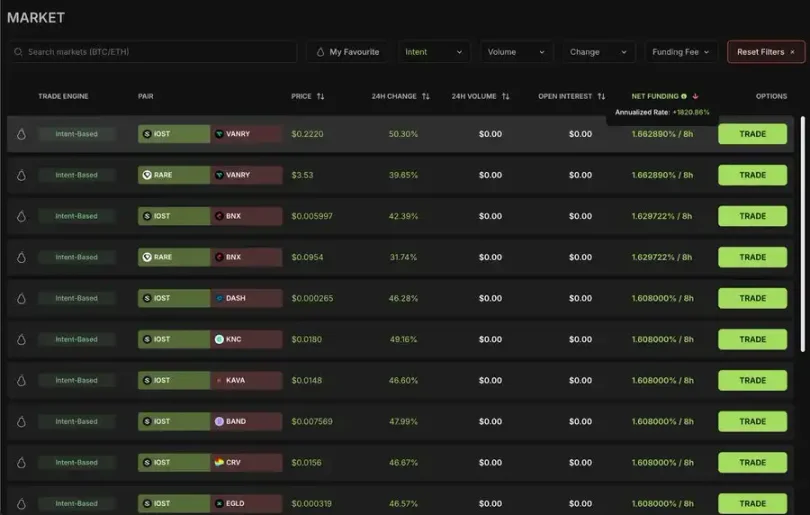Image resolution: width=810 pixels, height=515 pixels.
Task: Click Reset Filters button
Action: point(766,52)
